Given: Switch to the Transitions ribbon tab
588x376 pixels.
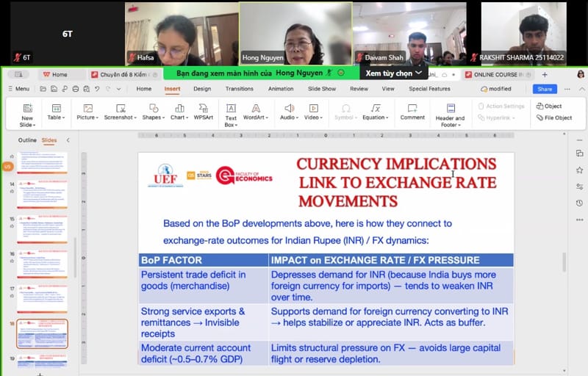Looking at the screenshot, I should click(239, 89).
